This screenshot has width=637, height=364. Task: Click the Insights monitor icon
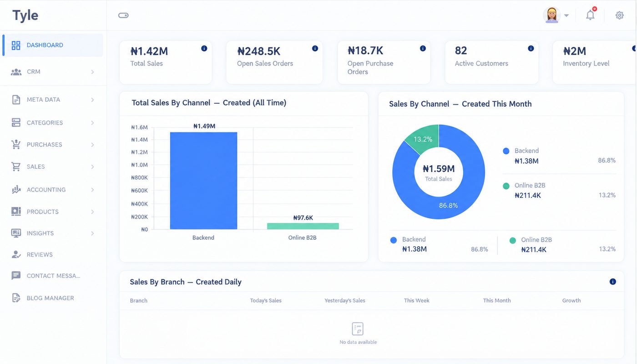16,233
